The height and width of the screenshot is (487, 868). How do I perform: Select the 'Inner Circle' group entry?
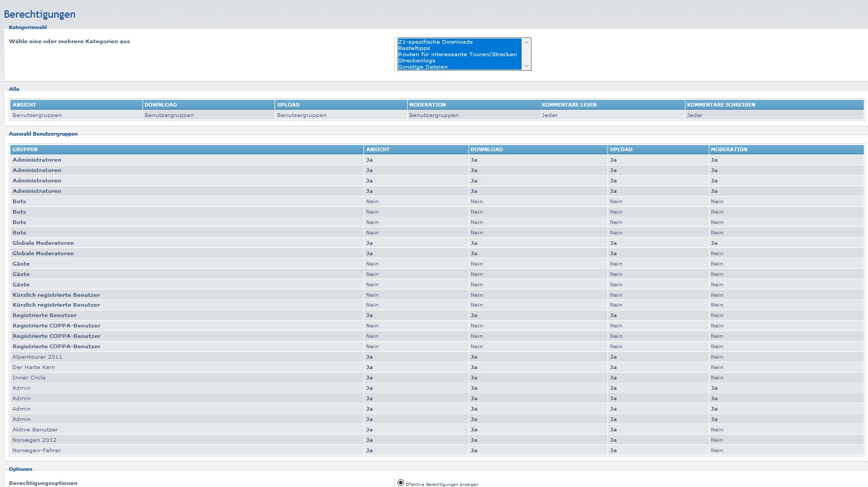point(29,378)
